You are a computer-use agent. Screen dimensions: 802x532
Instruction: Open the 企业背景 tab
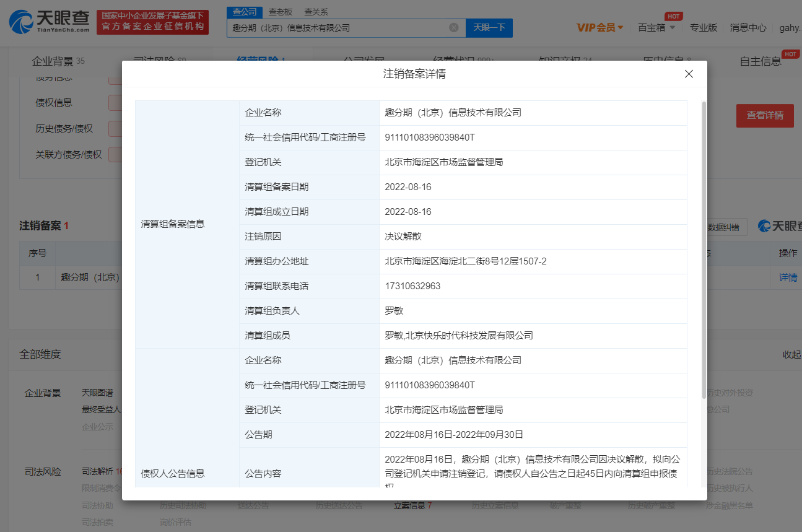[x=53, y=61]
